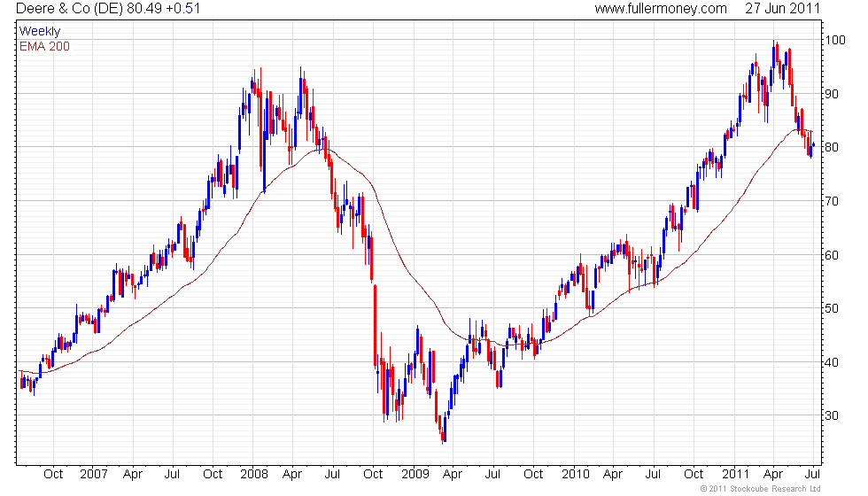This screenshot has height=496, width=868.
Task: Click the 2009 year label on time axis
Action: point(415,474)
